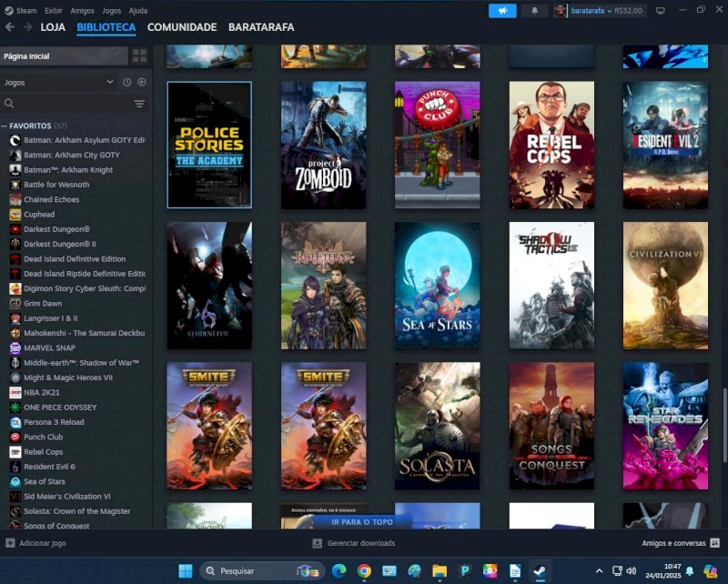Open Shadow Tactics cover
Screen dimensions: 728x584
point(551,285)
